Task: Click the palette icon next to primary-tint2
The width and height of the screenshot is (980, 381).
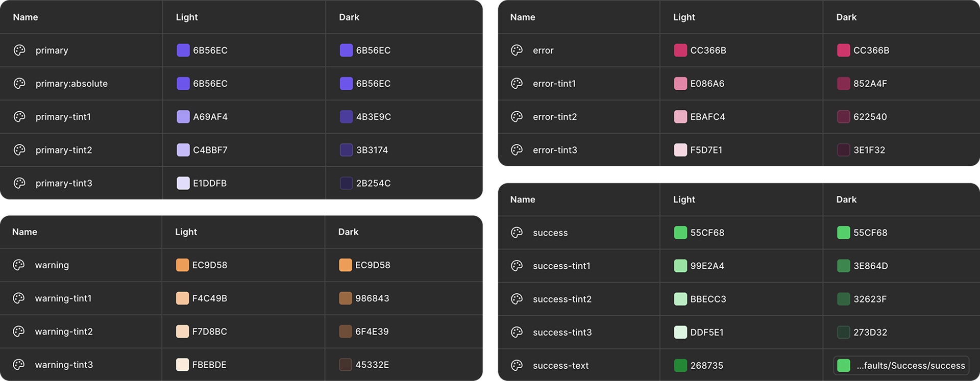Action: (19, 150)
